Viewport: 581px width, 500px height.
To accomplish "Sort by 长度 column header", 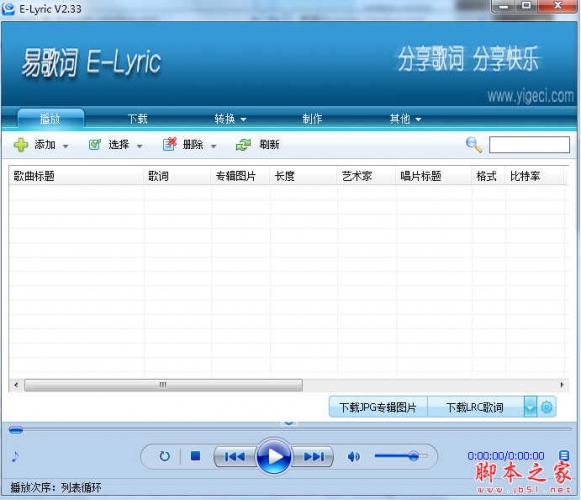I will (303, 176).
